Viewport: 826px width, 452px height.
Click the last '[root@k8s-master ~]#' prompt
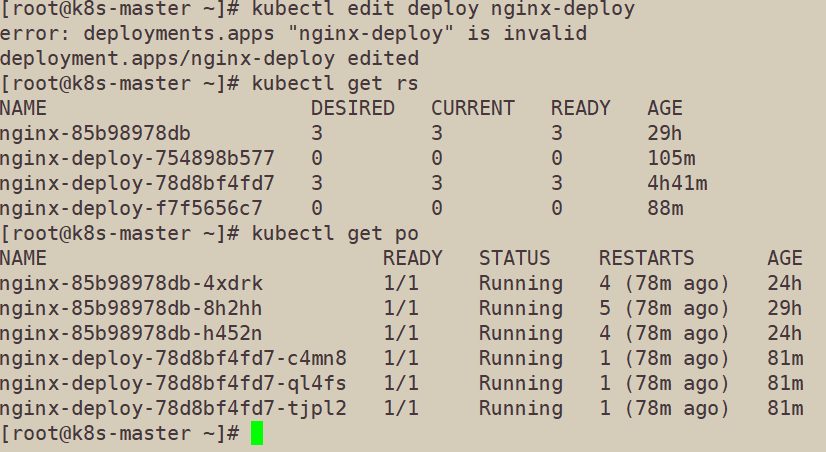(x=120, y=434)
